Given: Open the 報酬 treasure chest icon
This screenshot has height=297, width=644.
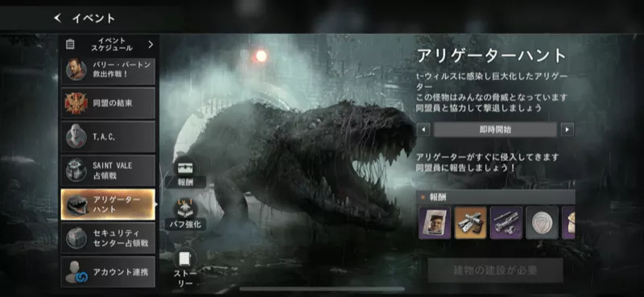Looking at the screenshot, I should [186, 167].
